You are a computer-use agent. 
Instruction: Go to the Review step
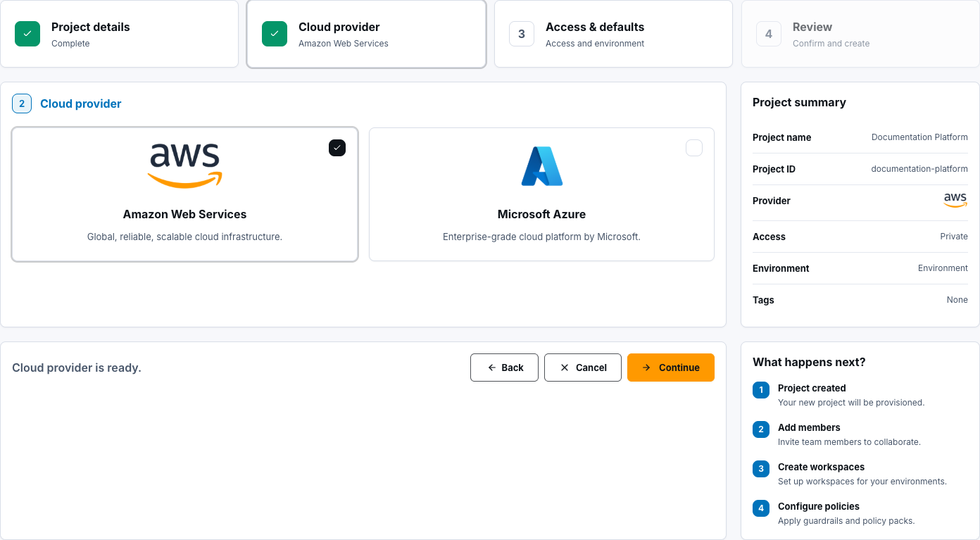tap(860, 34)
